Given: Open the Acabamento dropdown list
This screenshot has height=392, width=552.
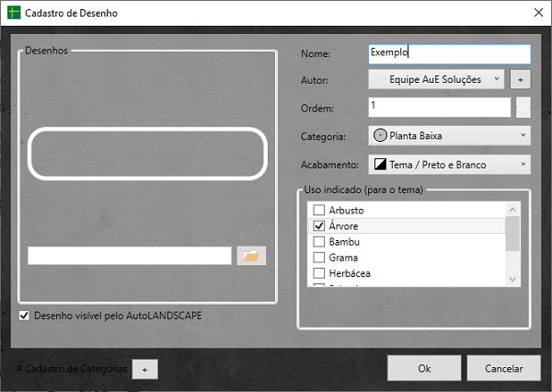Looking at the screenshot, I should (x=449, y=165).
